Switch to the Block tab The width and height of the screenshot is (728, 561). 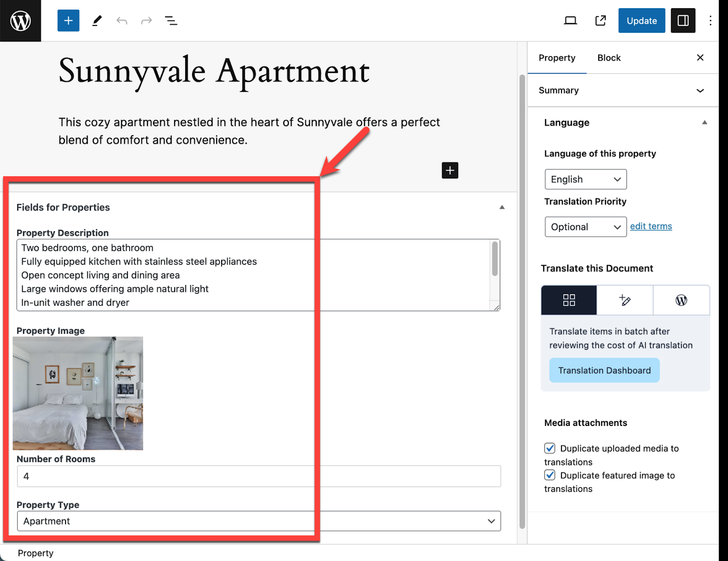pyautogui.click(x=609, y=58)
